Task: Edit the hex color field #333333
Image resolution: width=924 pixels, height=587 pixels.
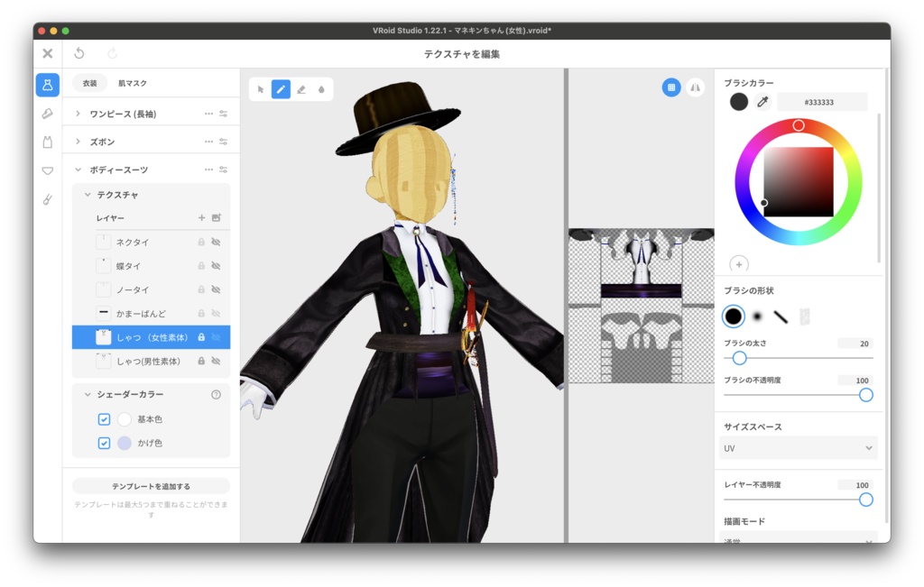Action: click(822, 102)
